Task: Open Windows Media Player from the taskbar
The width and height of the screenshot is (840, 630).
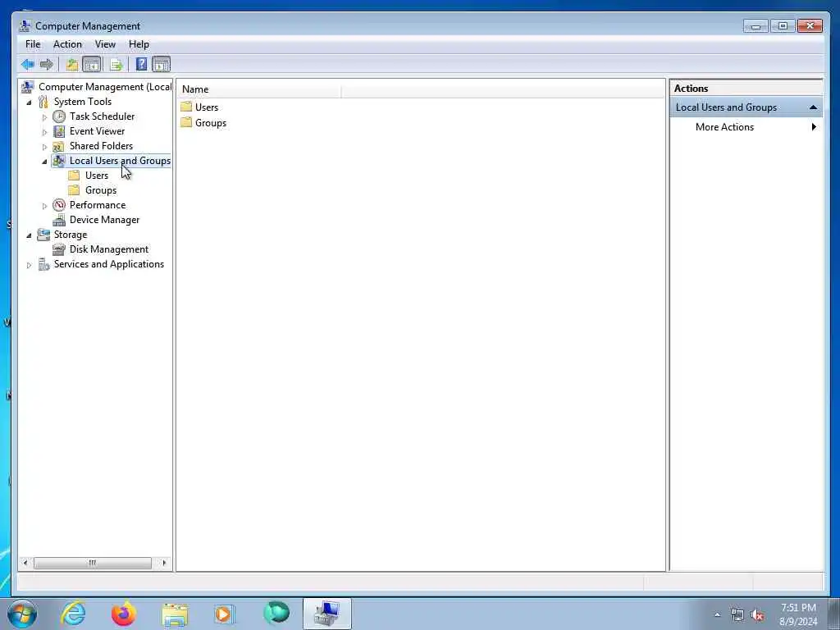Action: point(225,614)
